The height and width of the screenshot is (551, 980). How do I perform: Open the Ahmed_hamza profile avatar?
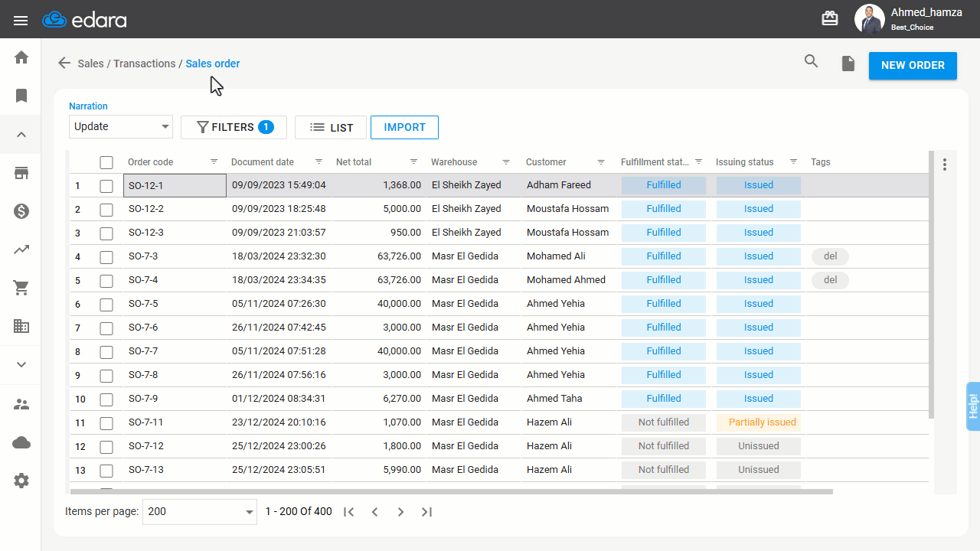(869, 19)
